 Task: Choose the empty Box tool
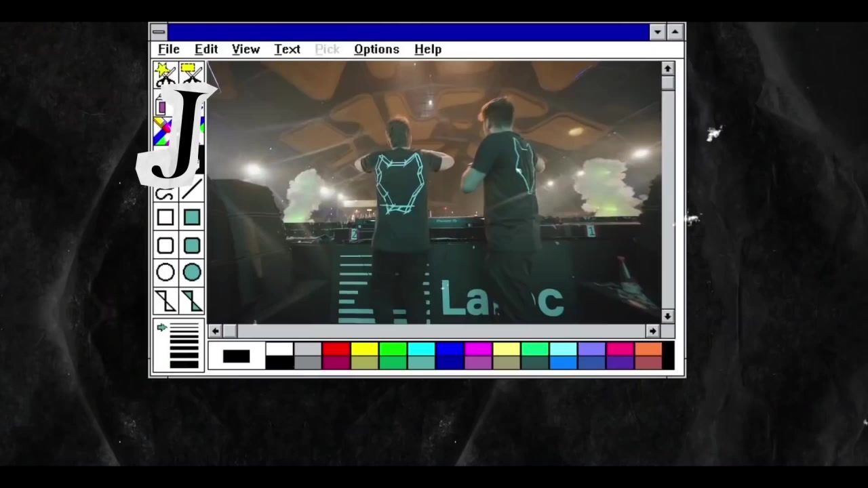(x=165, y=218)
